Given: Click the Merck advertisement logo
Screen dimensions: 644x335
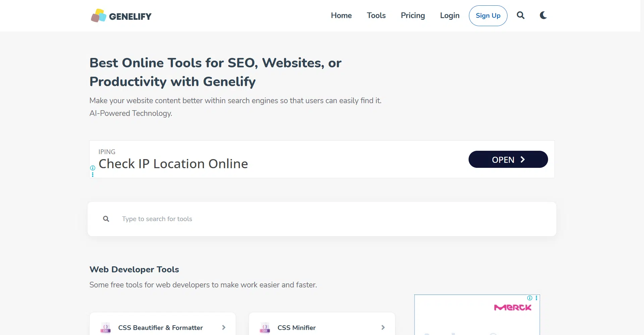Looking at the screenshot, I should pos(513,308).
